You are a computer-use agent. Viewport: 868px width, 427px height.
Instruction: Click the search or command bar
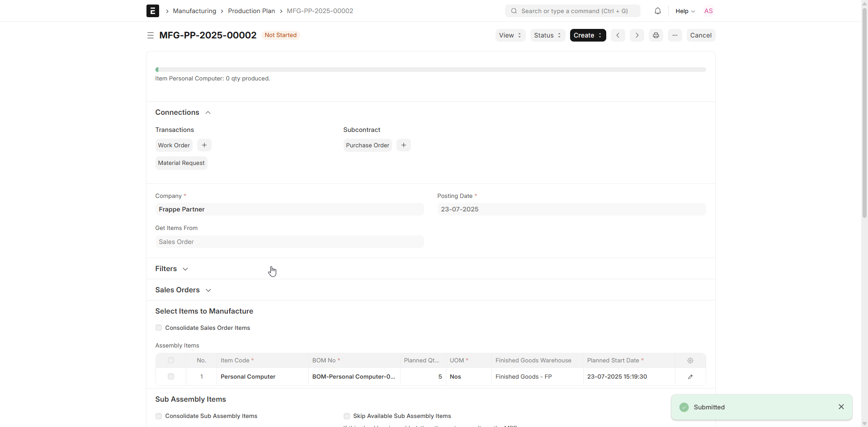tap(572, 11)
